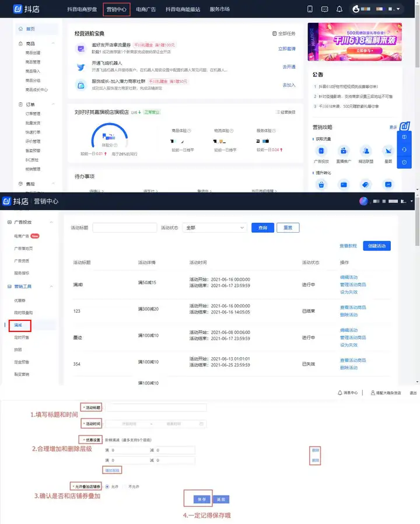Click the shopping bag icon under 提升转化
The image size is (420, 524).
point(321,184)
